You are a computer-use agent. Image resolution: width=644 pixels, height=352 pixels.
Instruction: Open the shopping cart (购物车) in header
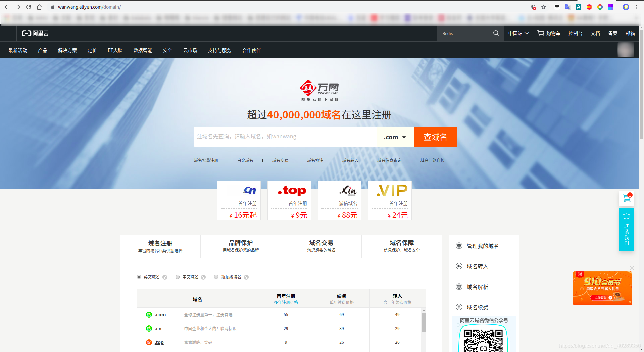click(x=549, y=33)
